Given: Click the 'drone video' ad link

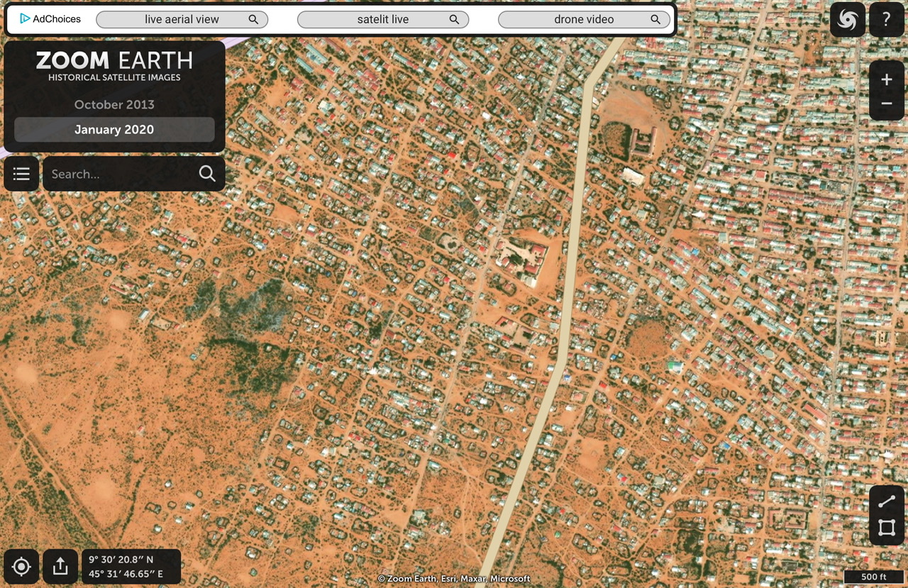Looking at the screenshot, I should 584,20.
